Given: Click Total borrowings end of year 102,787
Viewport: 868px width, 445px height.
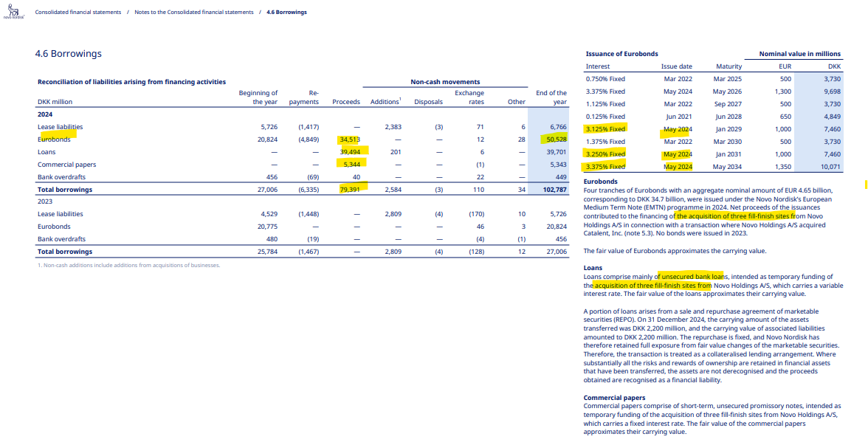Looking at the screenshot, I should pos(554,189).
